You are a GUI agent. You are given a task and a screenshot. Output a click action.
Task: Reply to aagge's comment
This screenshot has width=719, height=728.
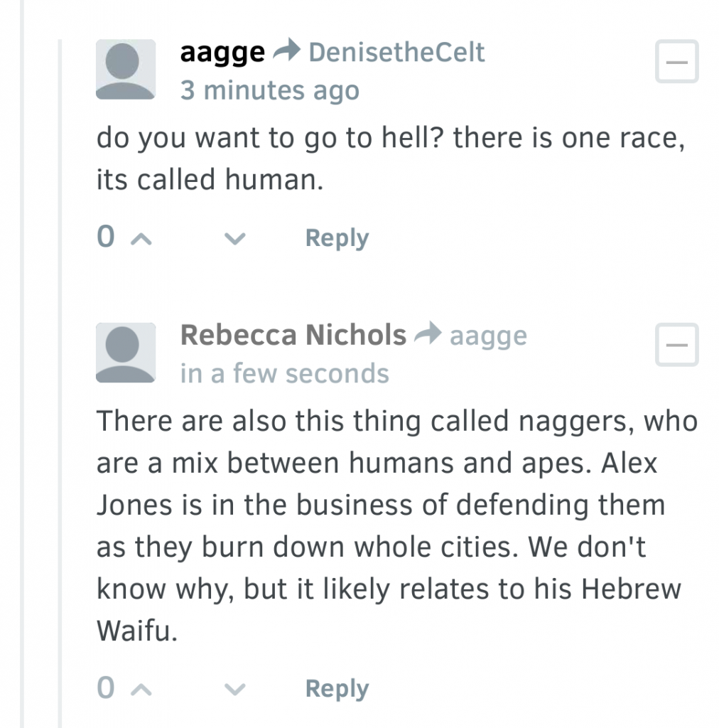click(x=336, y=237)
